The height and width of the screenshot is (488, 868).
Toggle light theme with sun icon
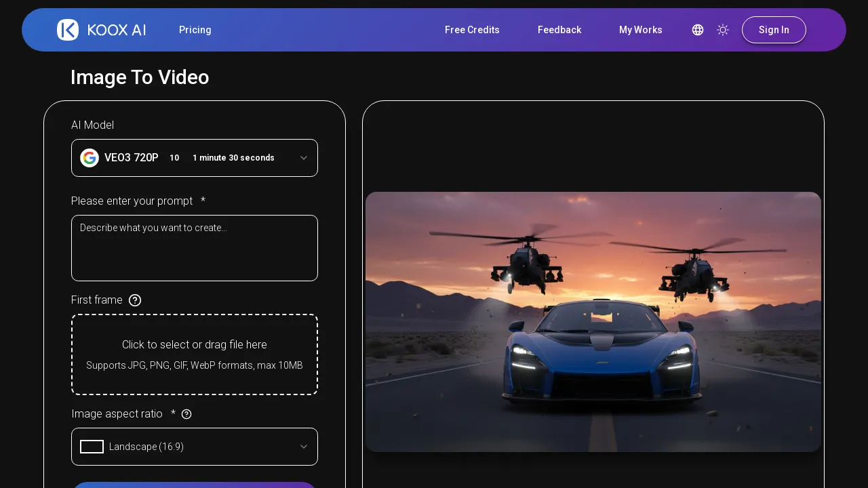tap(723, 30)
